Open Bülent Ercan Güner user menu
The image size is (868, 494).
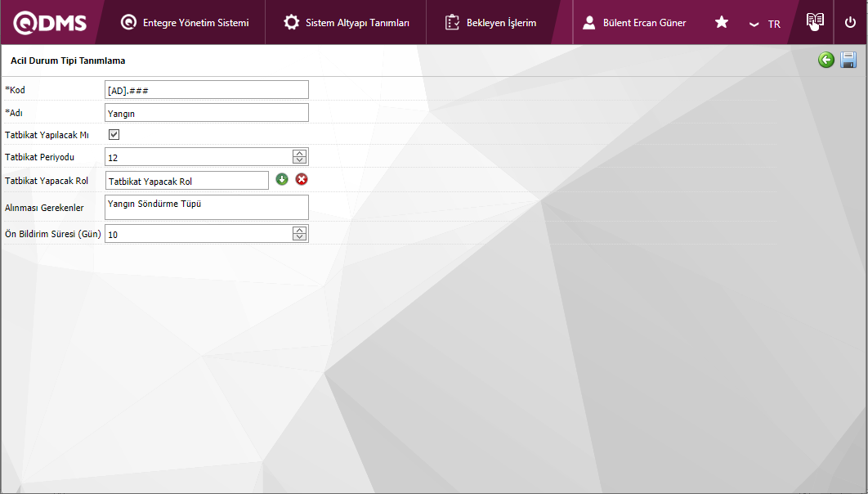pyautogui.click(x=634, y=23)
